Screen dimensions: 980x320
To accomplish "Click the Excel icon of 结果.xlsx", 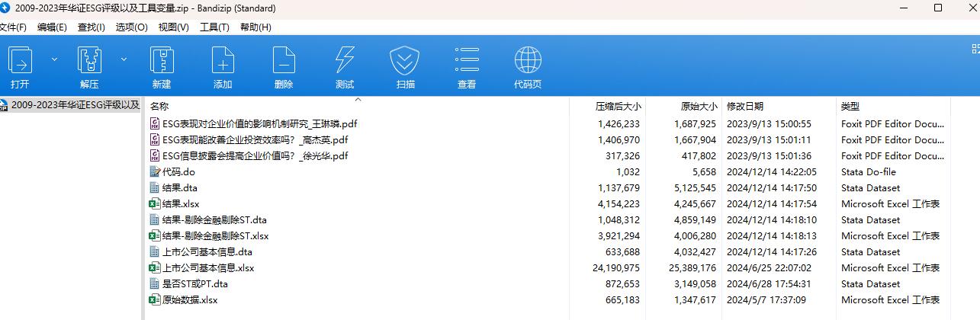I will [156, 203].
